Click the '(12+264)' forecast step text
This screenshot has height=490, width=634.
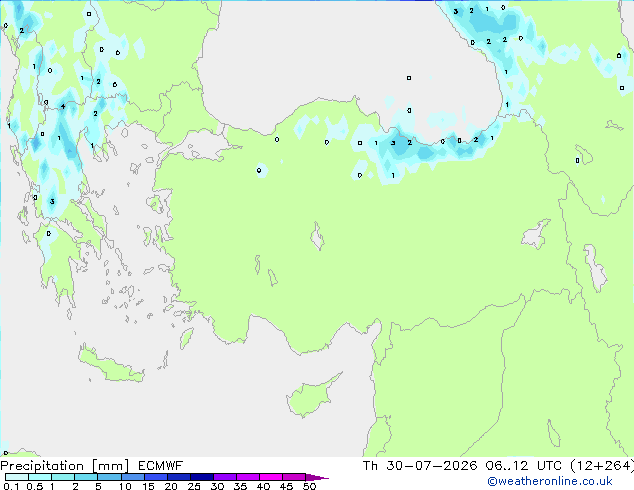pos(602,466)
